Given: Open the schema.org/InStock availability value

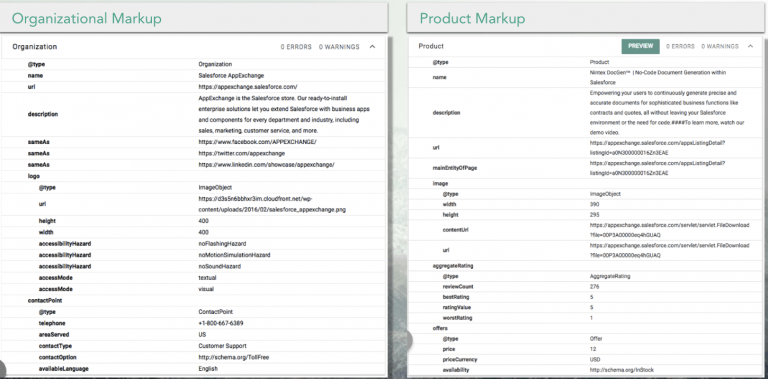Looking at the screenshot, I should click(x=622, y=370).
